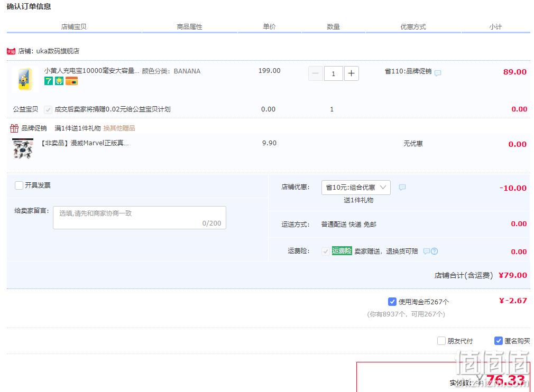Open the uka数码旗舰店 store link
The image size is (534, 392).
tap(58, 51)
